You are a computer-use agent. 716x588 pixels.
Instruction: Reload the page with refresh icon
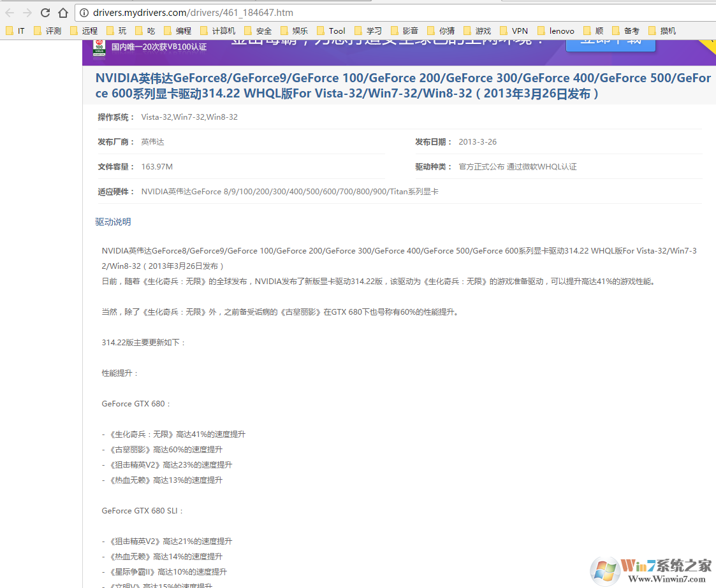pos(45,13)
